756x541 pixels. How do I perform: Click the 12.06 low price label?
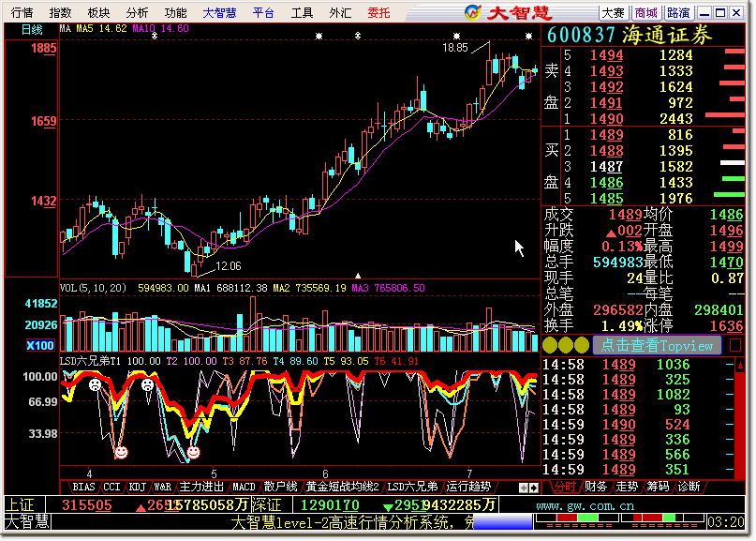(x=228, y=266)
